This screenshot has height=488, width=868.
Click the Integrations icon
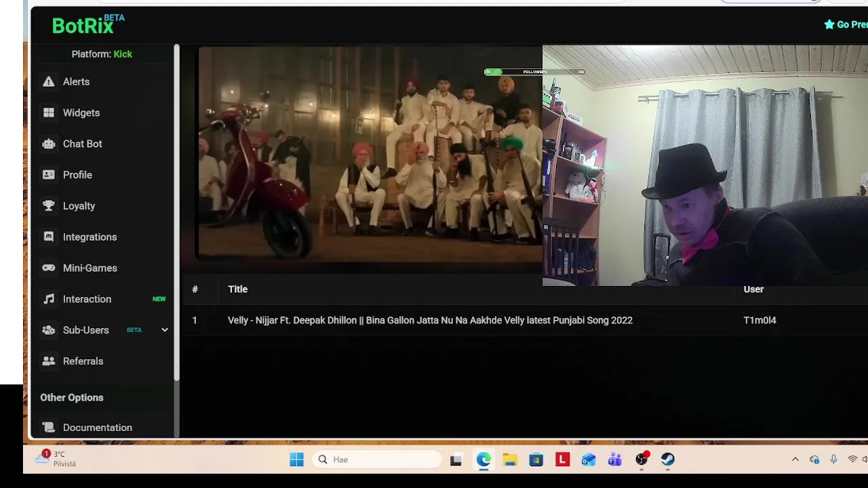48,237
